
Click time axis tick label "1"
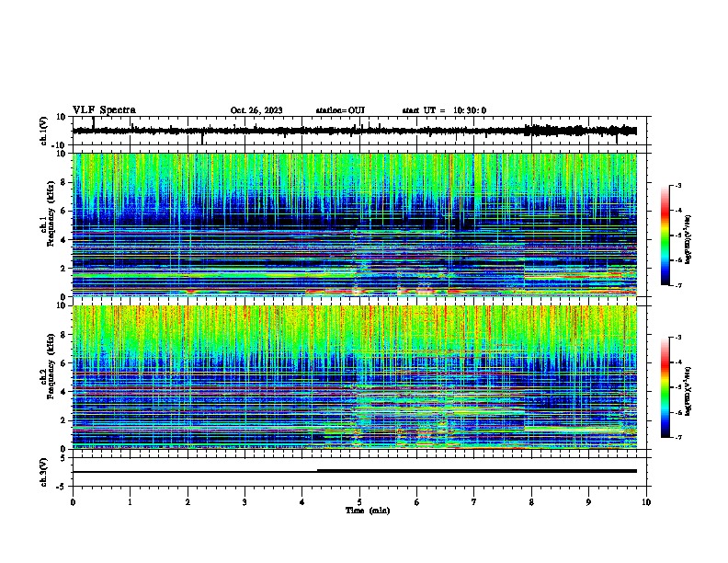[x=130, y=502]
